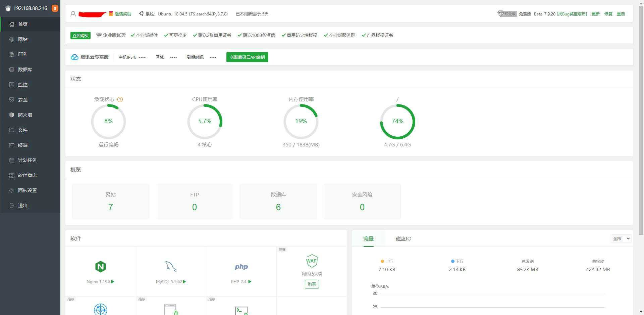Open the 网站 websites sidebar item

(30, 39)
